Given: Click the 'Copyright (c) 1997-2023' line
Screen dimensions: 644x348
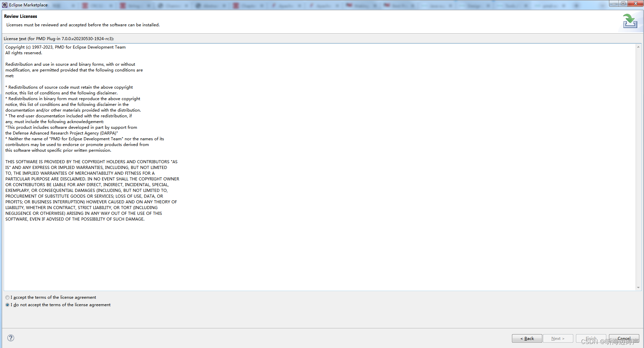Looking at the screenshot, I should point(65,47).
